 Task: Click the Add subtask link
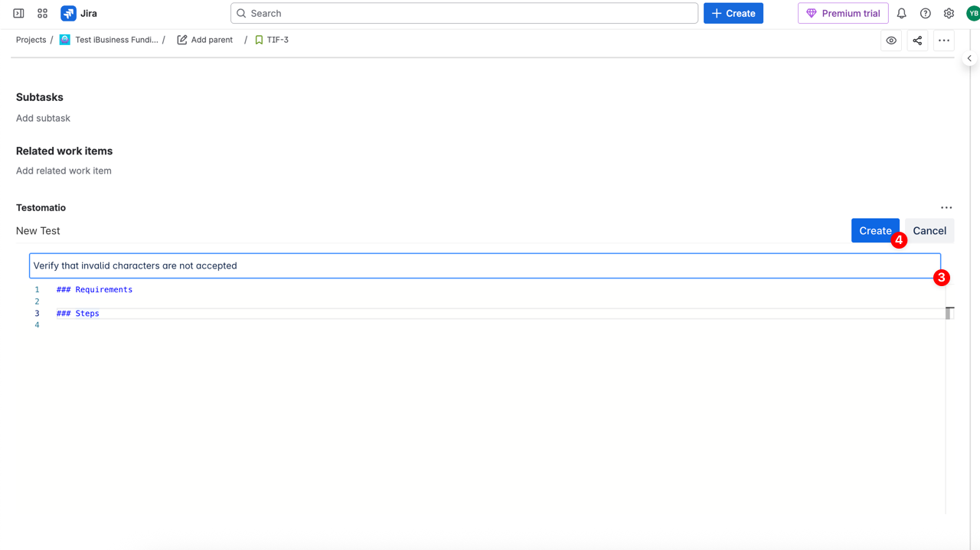[x=43, y=118]
